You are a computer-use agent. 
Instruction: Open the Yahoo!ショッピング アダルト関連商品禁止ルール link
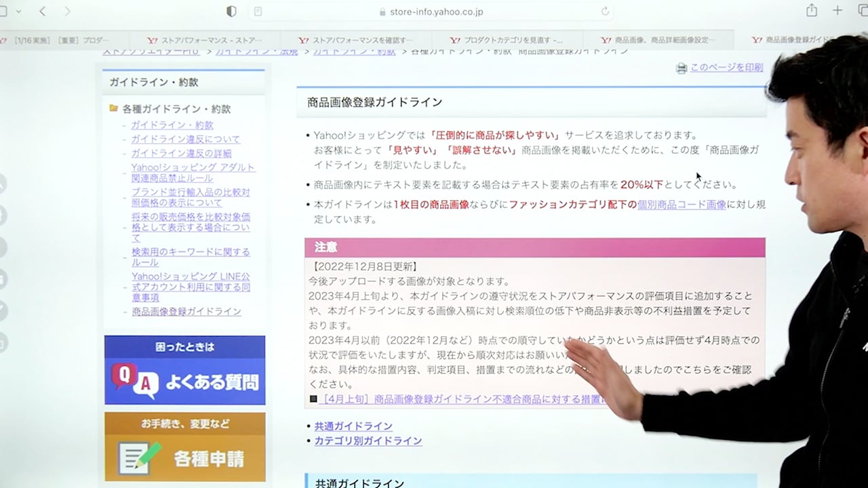[x=193, y=173]
